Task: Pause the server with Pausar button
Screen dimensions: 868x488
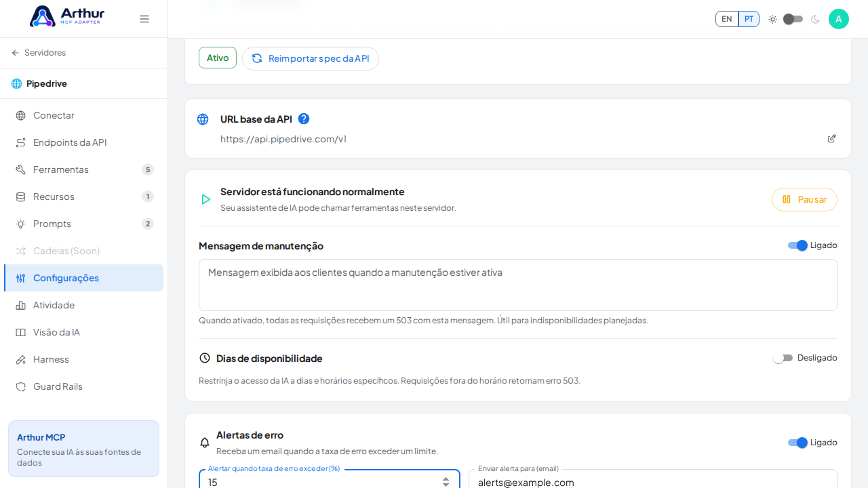Action: [804, 199]
